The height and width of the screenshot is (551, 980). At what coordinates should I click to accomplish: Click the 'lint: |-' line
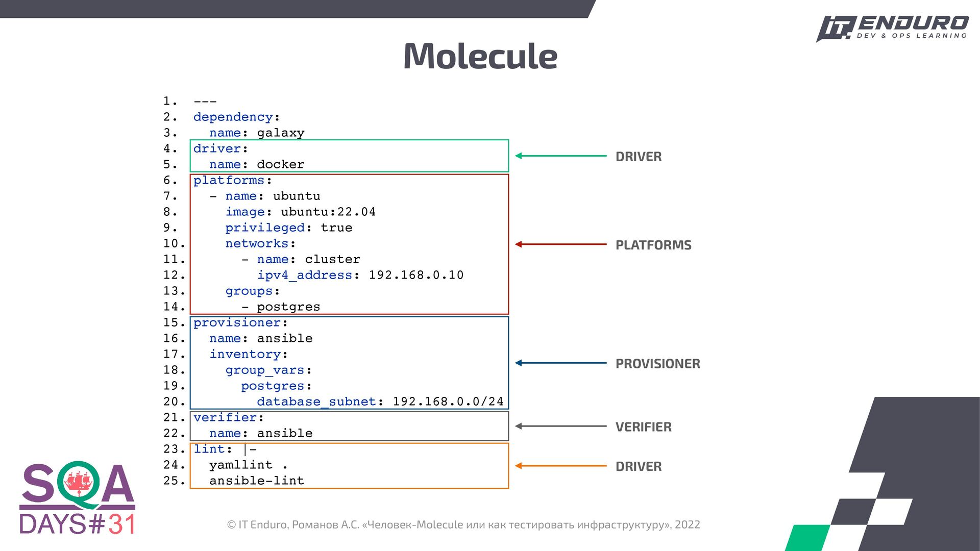tap(225, 449)
